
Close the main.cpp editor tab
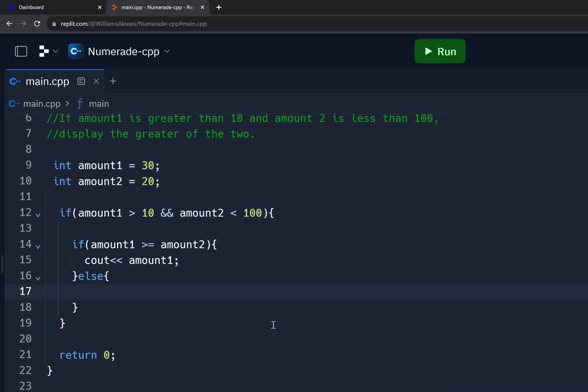tap(96, 81)
